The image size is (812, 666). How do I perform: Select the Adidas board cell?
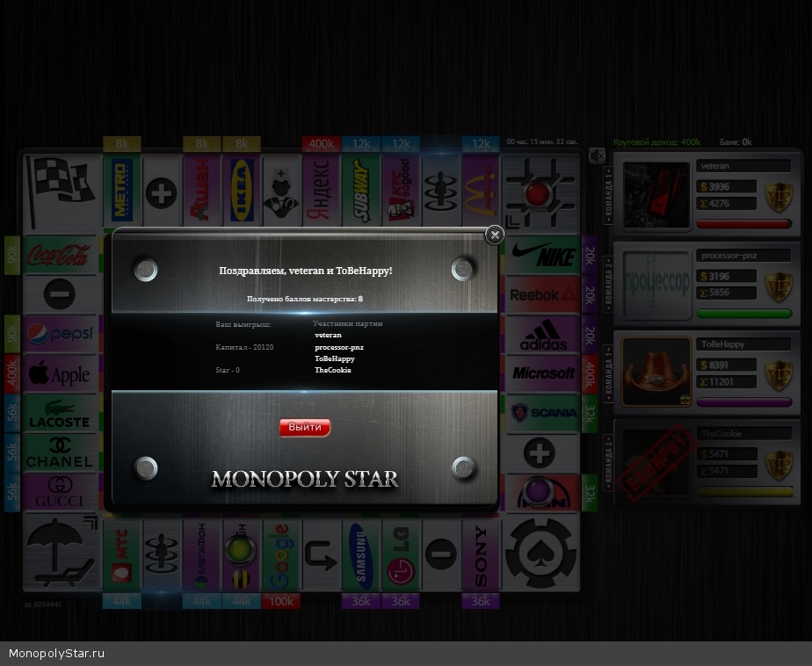543,334
